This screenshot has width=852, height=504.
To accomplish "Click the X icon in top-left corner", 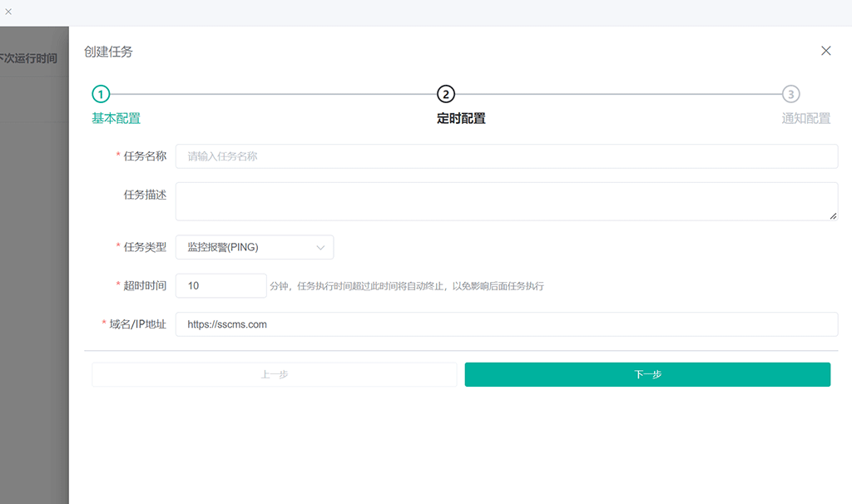I will pyautogui.click(x=8, y=12).
